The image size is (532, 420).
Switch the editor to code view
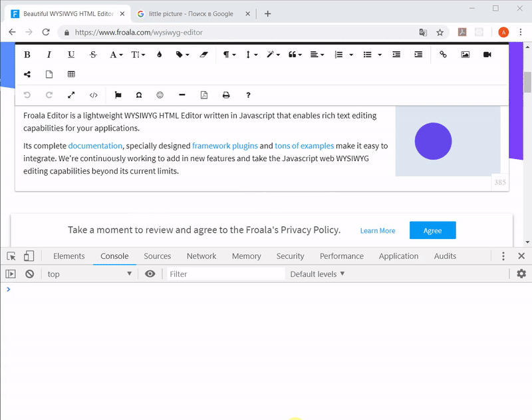click(93, 95)
